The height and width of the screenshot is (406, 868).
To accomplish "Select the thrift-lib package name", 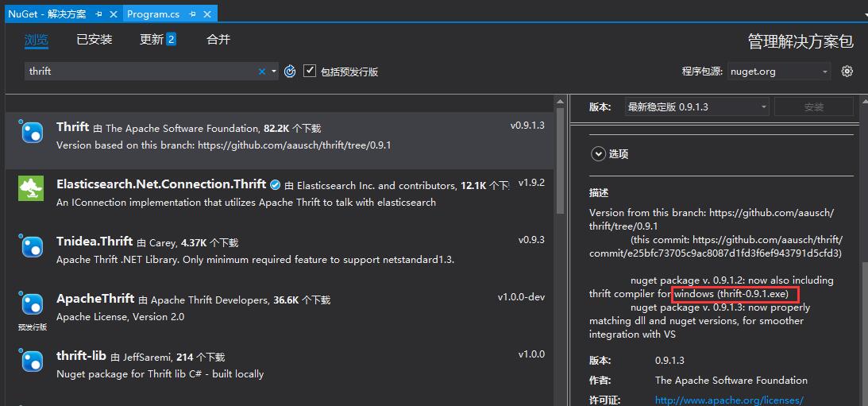I will click(x=81, y=356).
